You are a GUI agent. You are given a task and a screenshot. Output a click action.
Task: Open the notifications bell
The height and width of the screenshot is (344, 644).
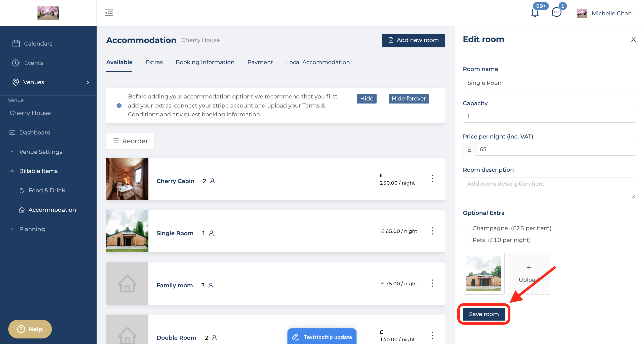(535, 12)
